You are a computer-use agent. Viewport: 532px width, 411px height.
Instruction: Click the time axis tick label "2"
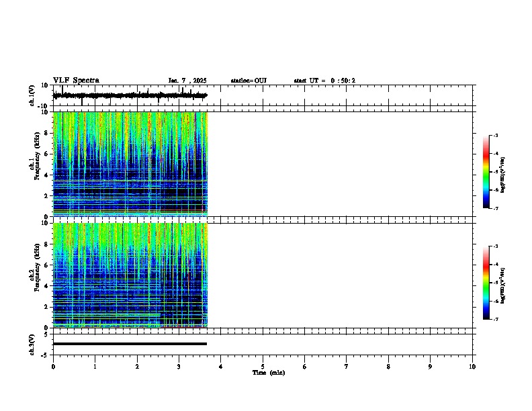pyautogui.click(x=137, y=367)
